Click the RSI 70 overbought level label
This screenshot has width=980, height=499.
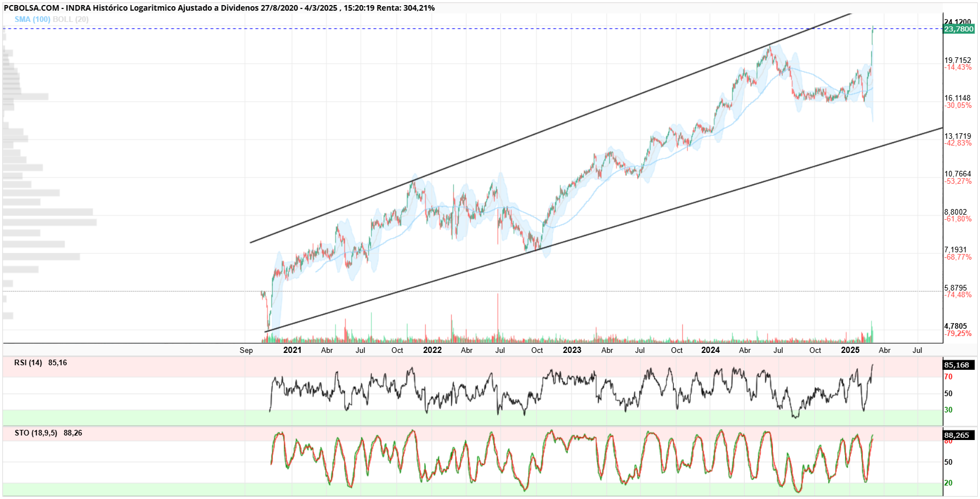[x=949, y=377]
